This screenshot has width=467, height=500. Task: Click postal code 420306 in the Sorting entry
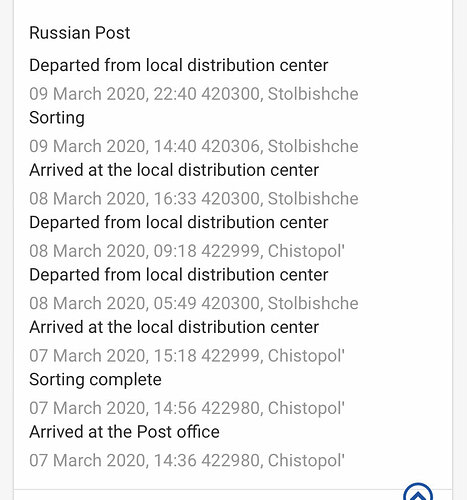point(230,146)
